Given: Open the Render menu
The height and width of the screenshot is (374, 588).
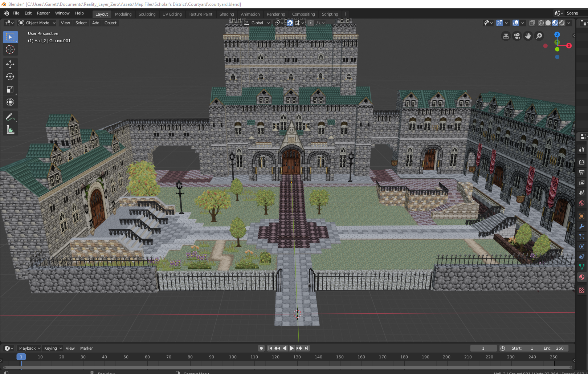Looking at the screenshot, I should click(x=43, y=13).
